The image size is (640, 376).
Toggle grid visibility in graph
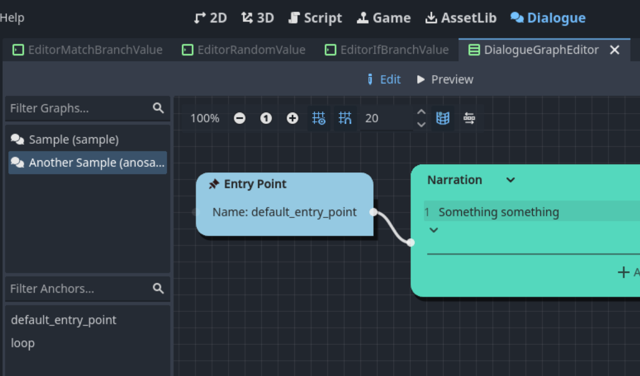(x=319, y=118)
